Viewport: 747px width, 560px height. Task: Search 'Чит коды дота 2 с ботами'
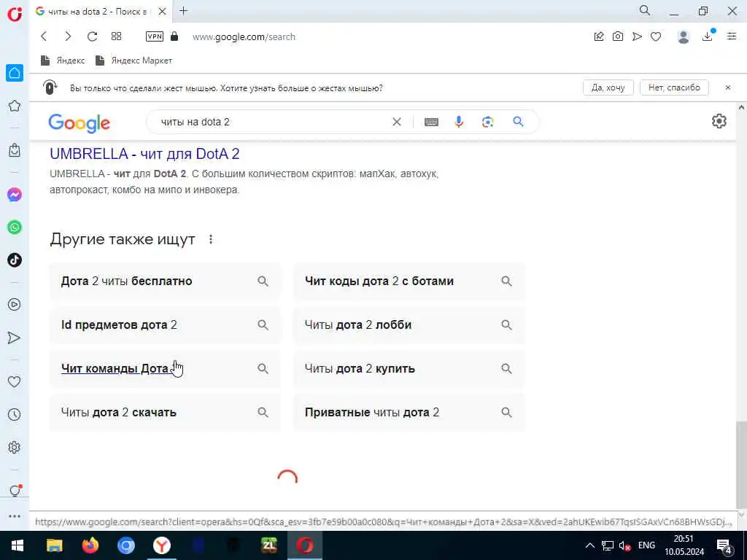coord(409,281)
